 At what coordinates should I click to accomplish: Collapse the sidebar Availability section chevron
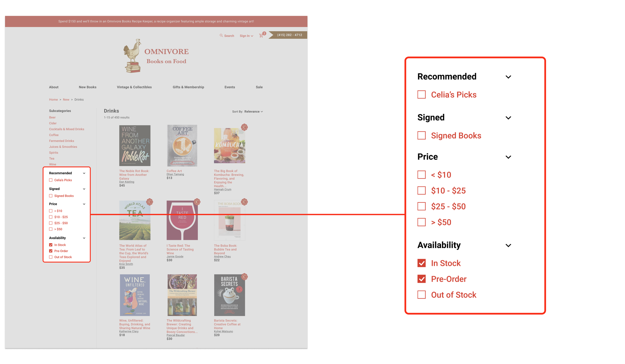(x=84, y=238)
